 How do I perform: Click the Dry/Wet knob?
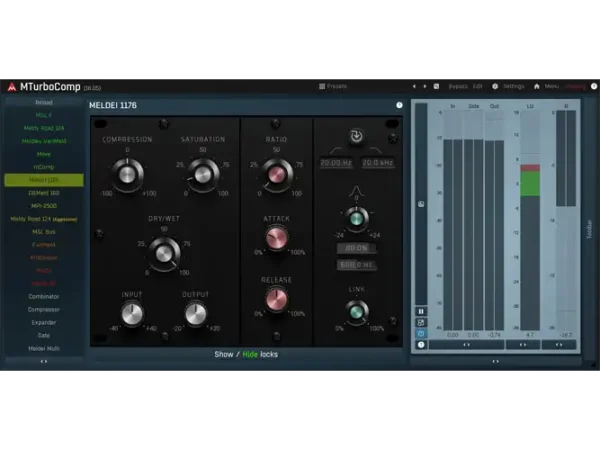tap(164, 254)
